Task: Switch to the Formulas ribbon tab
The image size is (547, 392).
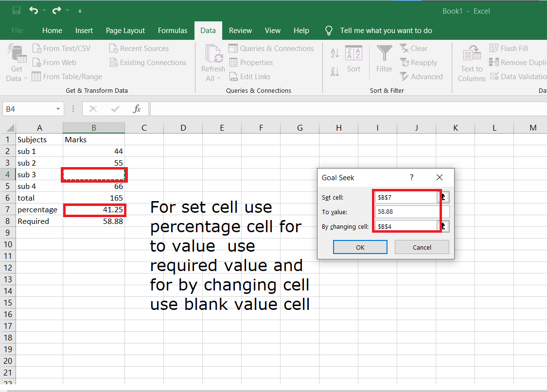Action: (173, 30)
